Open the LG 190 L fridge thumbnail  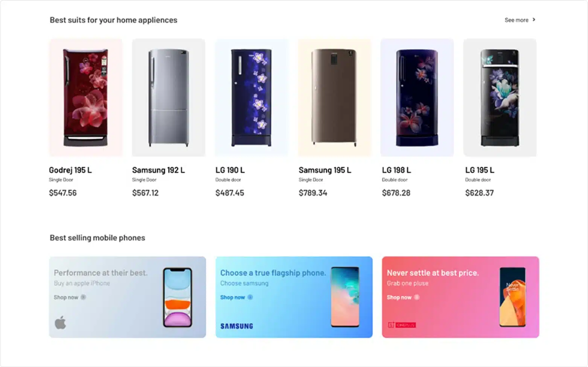(x=251, y=97)
